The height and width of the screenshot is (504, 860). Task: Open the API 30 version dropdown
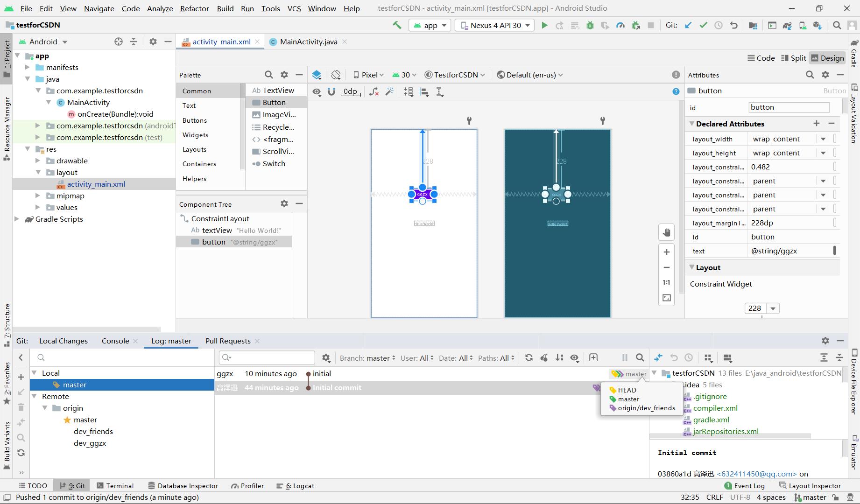click(x=405, y=75)
